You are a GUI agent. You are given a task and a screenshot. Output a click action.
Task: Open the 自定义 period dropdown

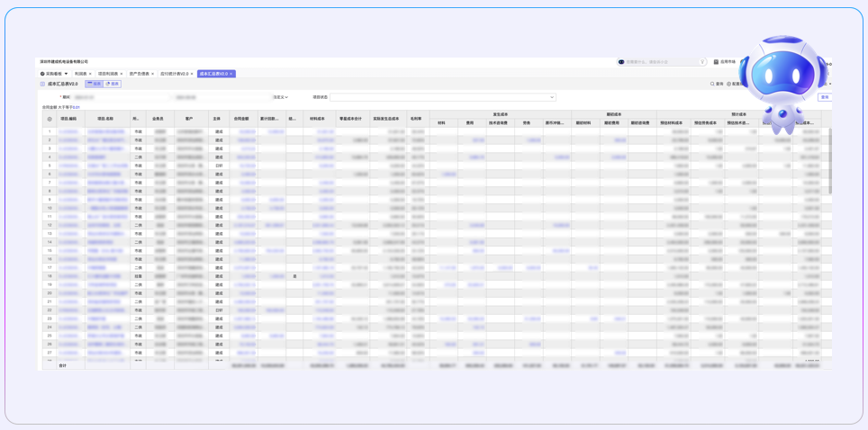281,97
